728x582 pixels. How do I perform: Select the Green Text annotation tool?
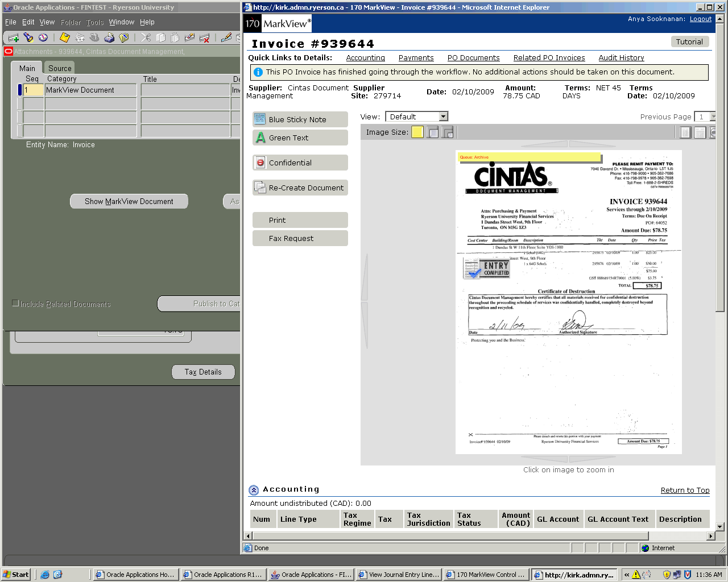point(300,138)
